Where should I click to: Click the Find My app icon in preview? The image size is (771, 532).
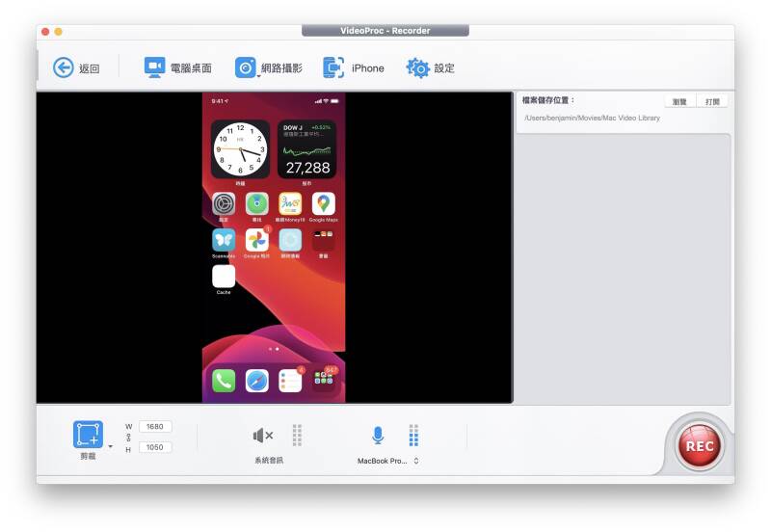[x=256, y=203]
